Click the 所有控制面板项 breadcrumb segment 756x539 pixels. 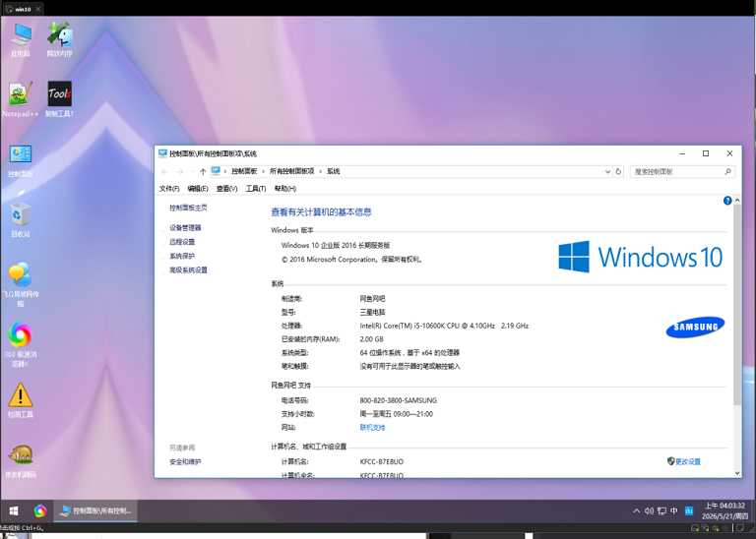pyautogui.click(x=291, y=171)
